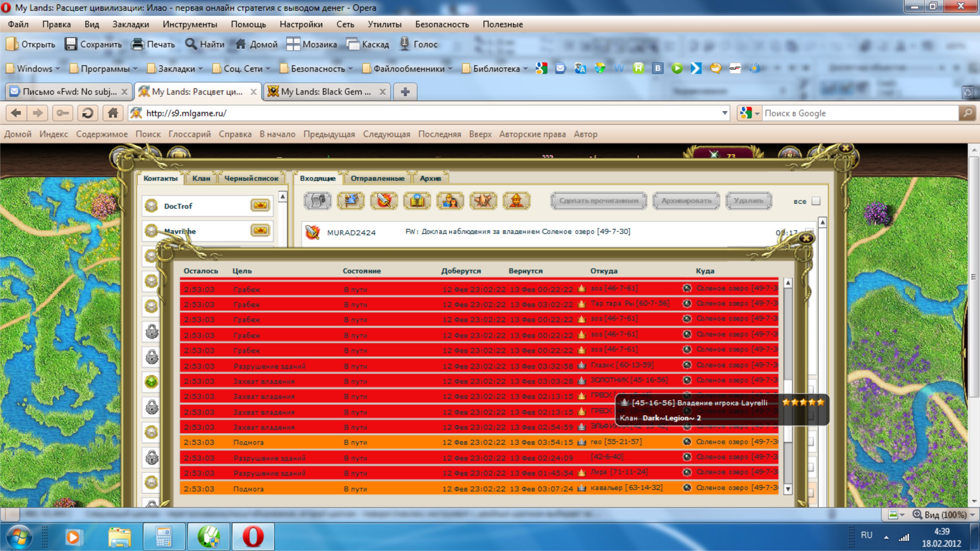Open the Безопасность bookmarks folder dropdown

317,68
